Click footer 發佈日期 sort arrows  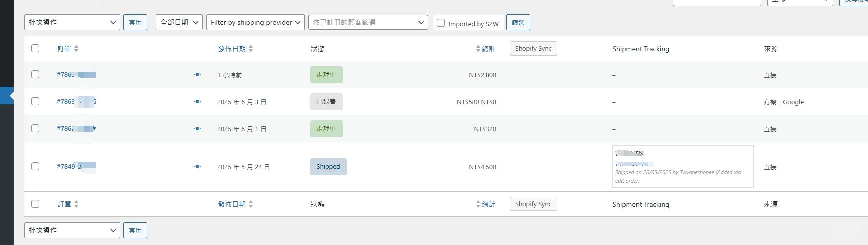pos(251,204)
